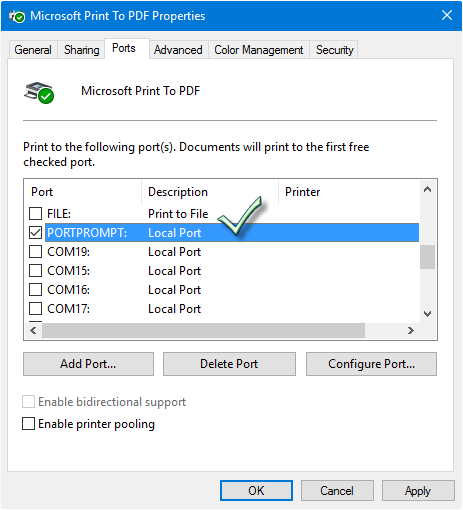Close the Properties dialog window
This screenshot has width=463, height=510.
pos(447,15)
